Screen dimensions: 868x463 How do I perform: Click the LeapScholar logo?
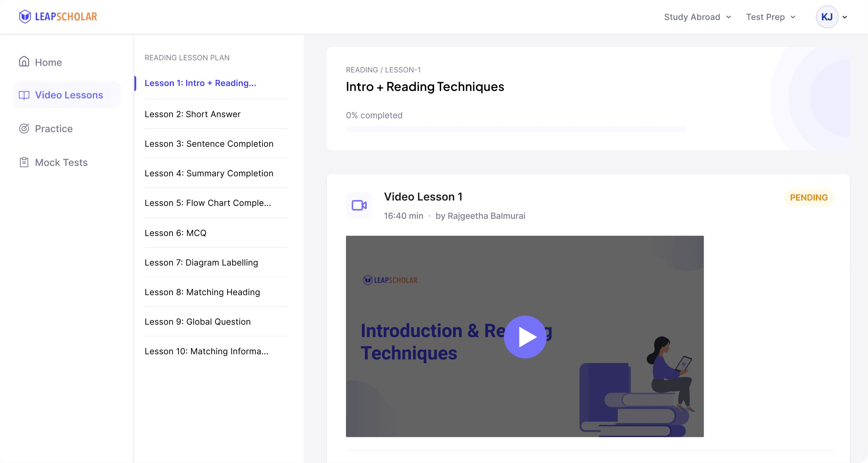(x=58, y=16)
